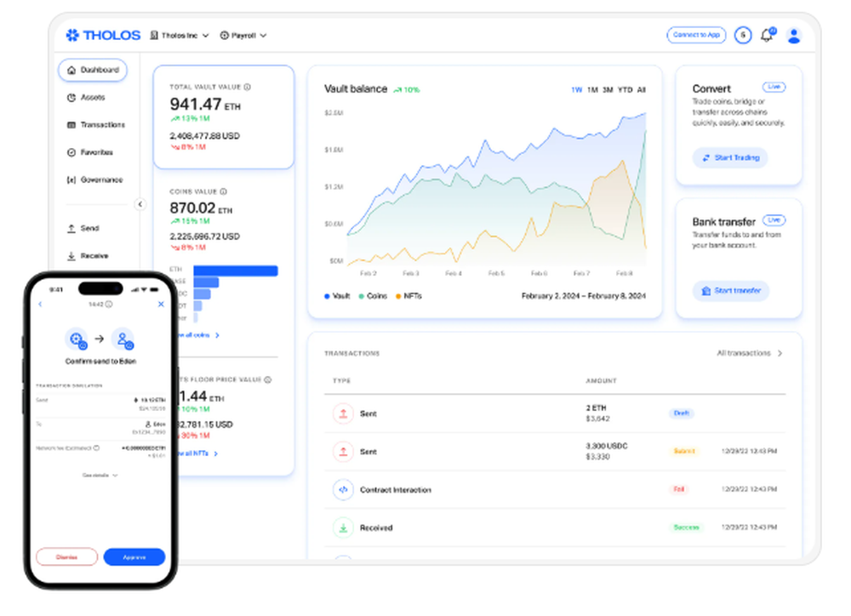Select the 1M chart range
Screen dimensions: 851x616
[x=592, y=89]
